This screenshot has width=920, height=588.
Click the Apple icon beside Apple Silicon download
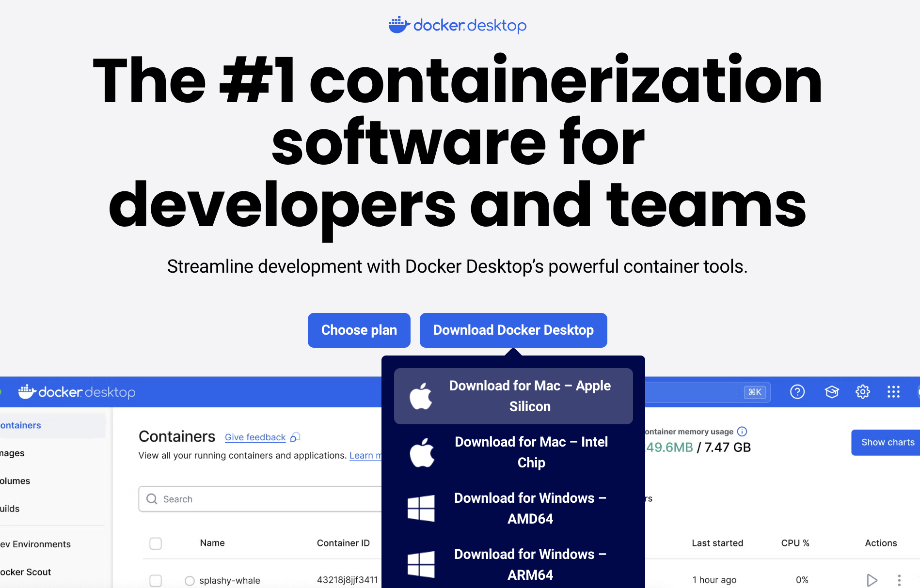point(421,396)
